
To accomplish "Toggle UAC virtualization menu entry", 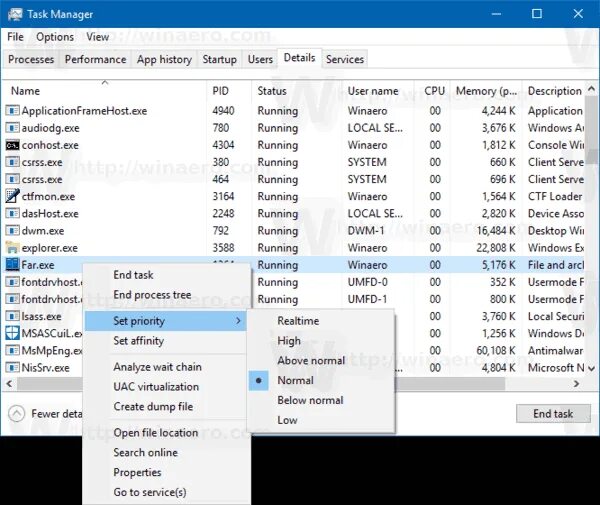I will [165, 387].
